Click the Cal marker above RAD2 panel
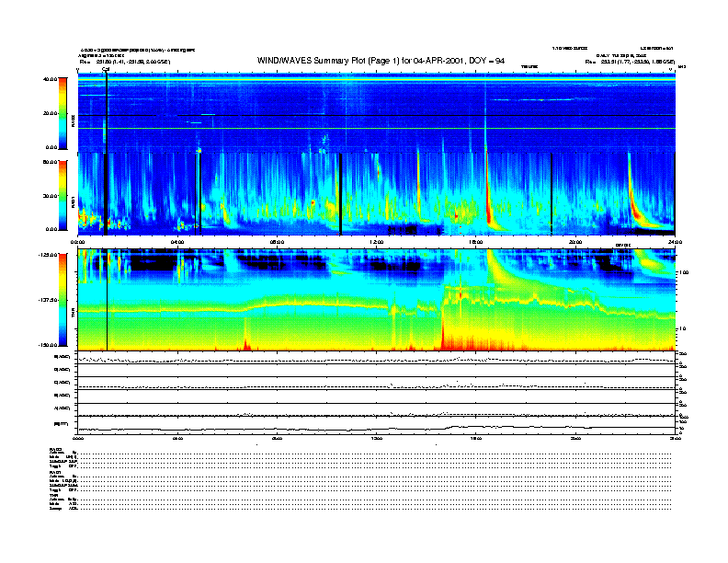This screenshot has width=728, height=563. click(106, 70)
